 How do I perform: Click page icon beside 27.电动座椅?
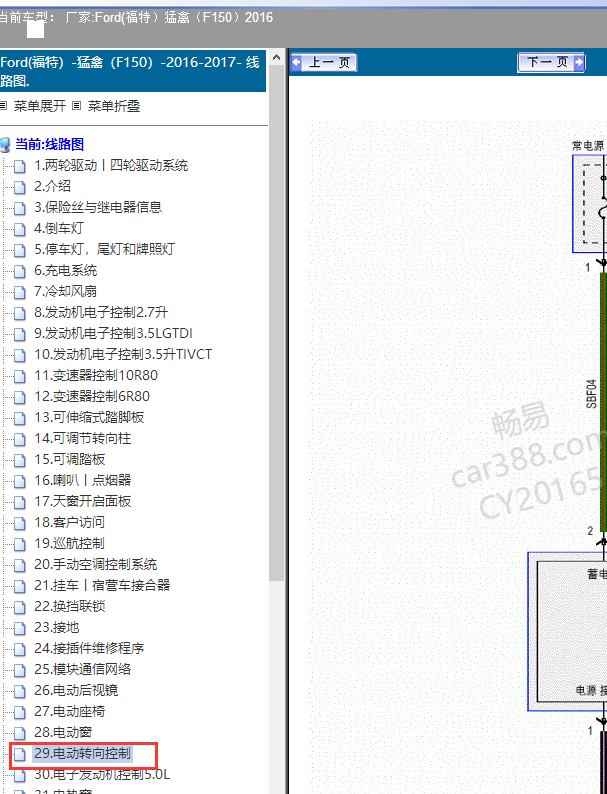tap(20, 712)
